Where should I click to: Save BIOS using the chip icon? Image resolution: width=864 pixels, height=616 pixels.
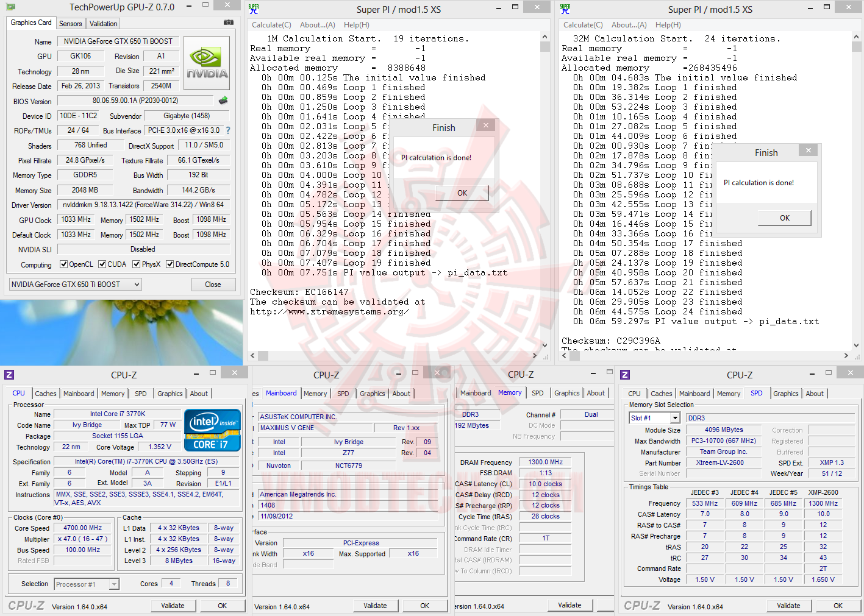pyautogui.click(x=223, y=101)
